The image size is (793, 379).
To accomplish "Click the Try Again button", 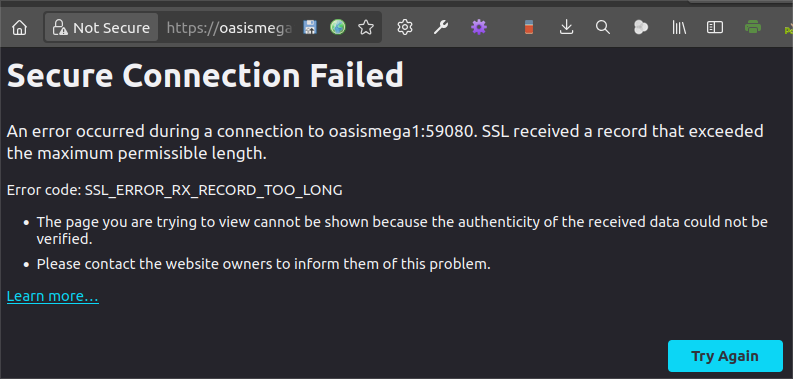I will (x=725, y=356).
